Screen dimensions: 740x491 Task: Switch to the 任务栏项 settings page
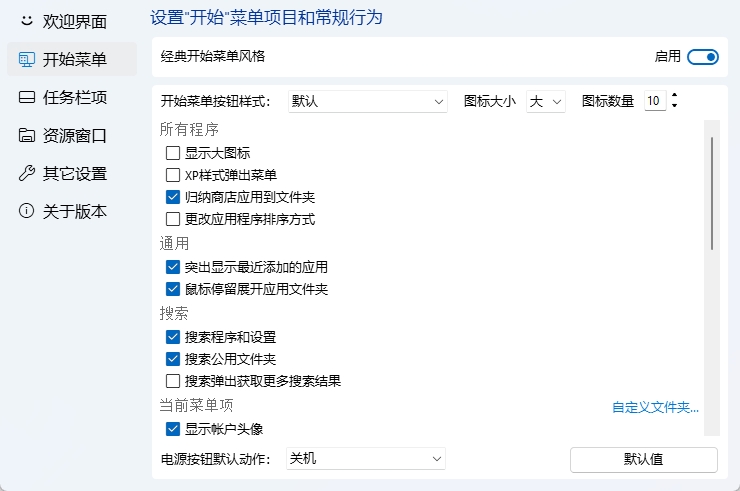click(x=74, y=97)
